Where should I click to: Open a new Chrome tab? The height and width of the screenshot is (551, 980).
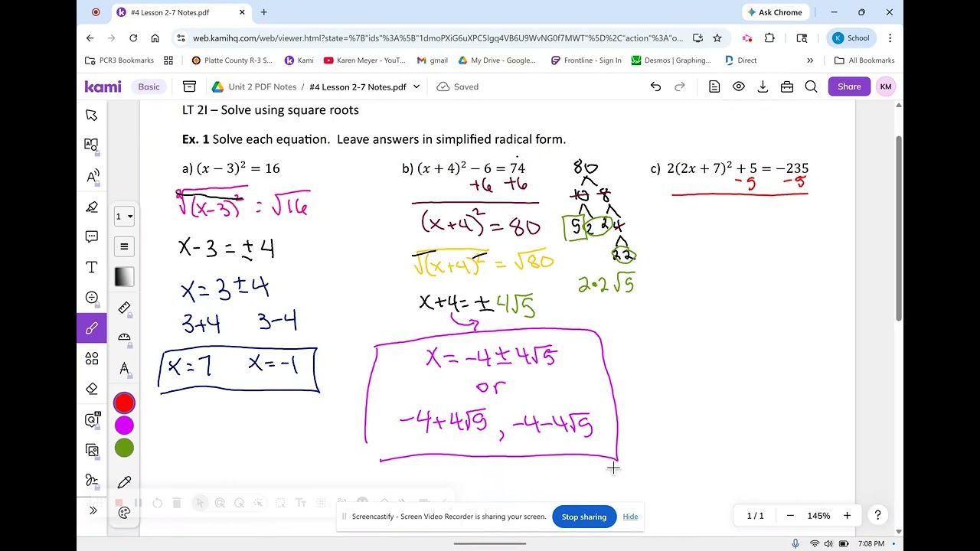pyautogui.click(x=263, y=12)
